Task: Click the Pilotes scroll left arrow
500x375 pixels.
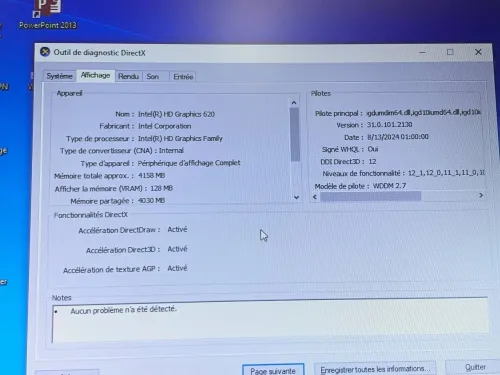Action: [315, 197]
